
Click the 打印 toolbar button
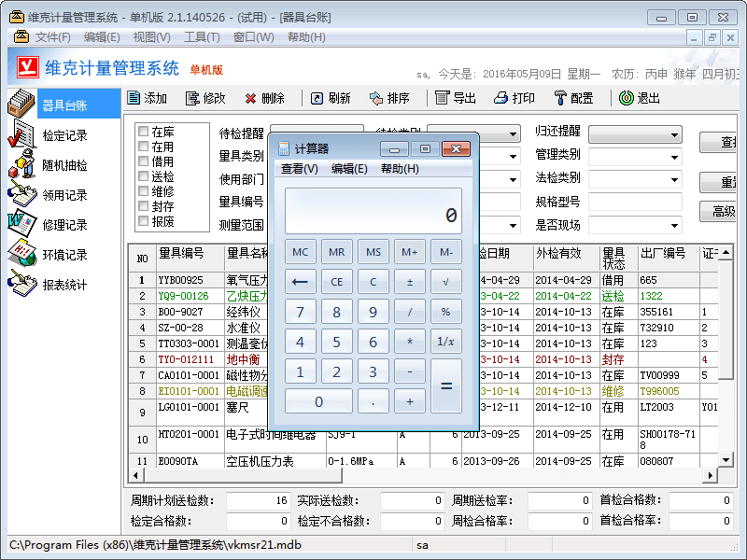(x=514, y=98)
